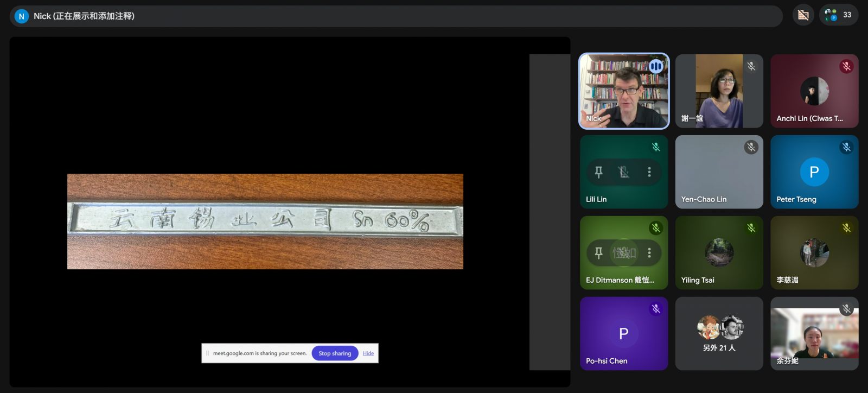Viewport: 868px width, 393px height.
Task: Click Peter Tseng's P avatar
Action: point(814,172)
